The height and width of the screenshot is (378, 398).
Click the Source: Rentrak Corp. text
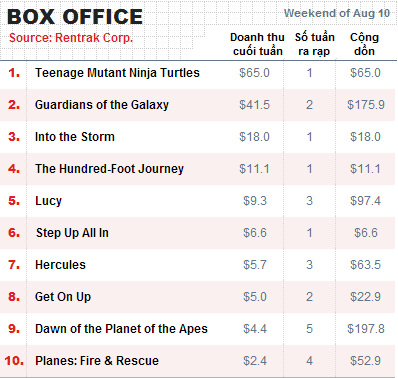(71, 38)
